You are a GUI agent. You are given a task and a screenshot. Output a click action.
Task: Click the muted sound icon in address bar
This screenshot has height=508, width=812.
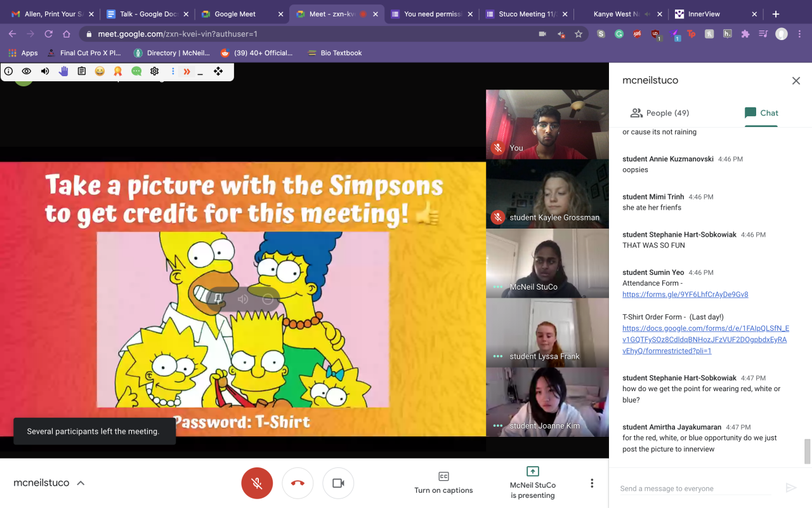pyautogui.click(x=561, y=34)
